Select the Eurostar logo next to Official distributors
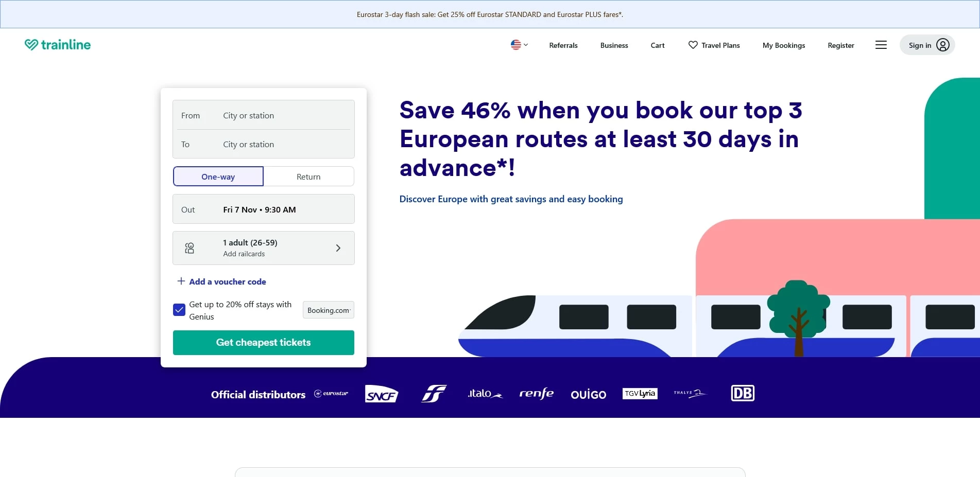 (x=331, y=394)
